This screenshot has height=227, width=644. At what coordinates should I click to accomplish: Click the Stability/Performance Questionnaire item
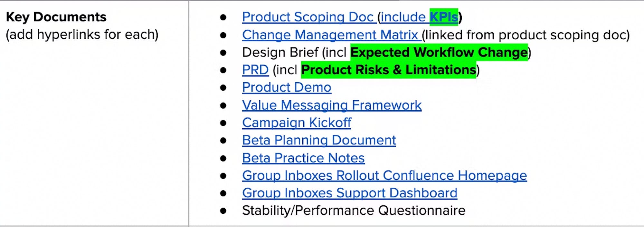[x=354, y=211]
